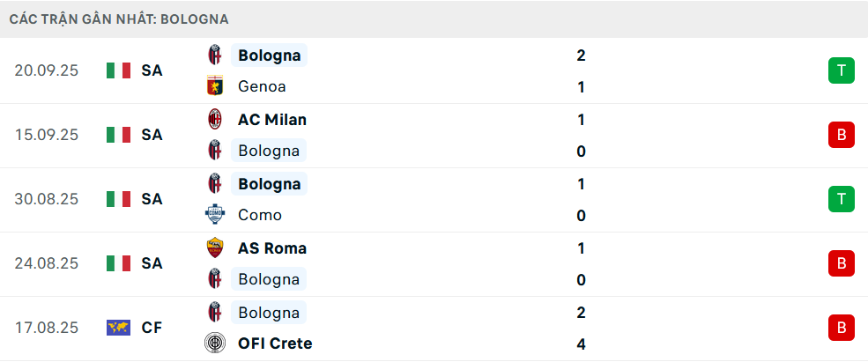Click the 30.08.25 match date
Viewport: 868px width, 362px height.
[x=47, y=199]
